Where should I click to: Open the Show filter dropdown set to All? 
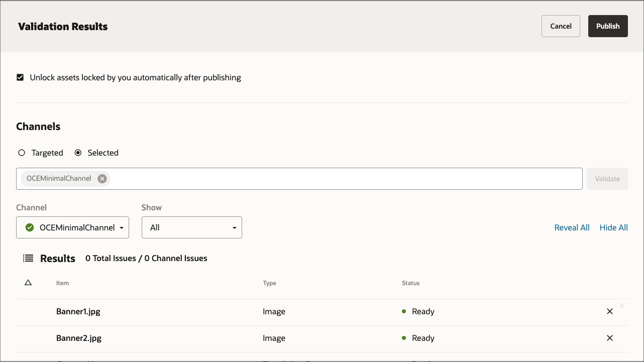(x=191, y=227)
